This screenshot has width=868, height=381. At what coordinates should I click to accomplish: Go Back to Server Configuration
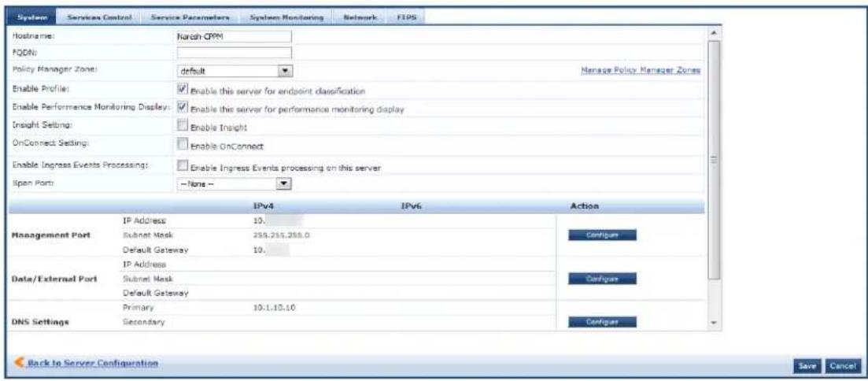90,364
